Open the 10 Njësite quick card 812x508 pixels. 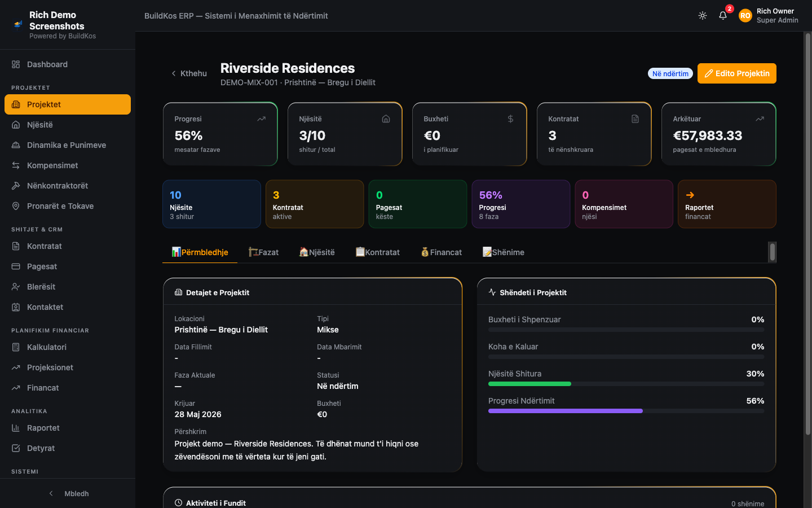point(211,204)
